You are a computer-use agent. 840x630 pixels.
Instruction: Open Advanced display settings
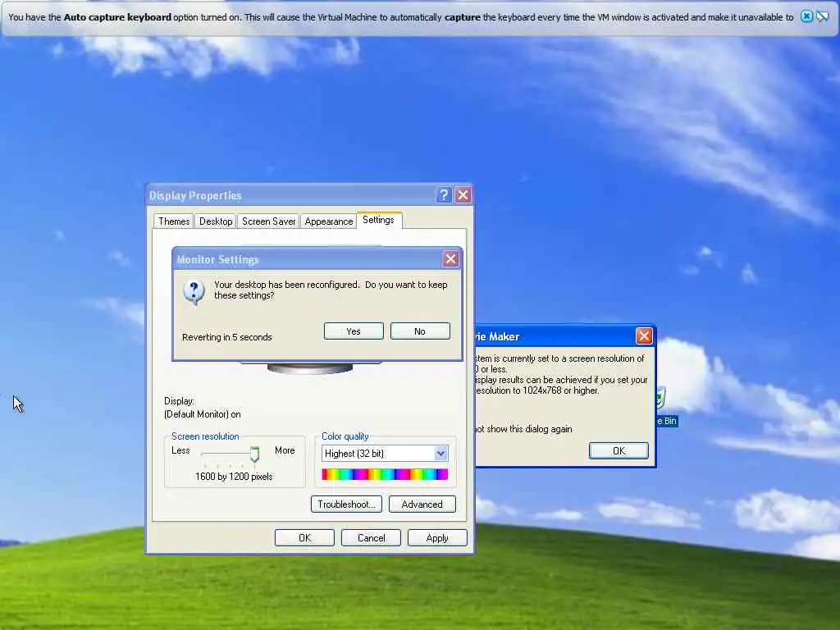pos(422,504)
